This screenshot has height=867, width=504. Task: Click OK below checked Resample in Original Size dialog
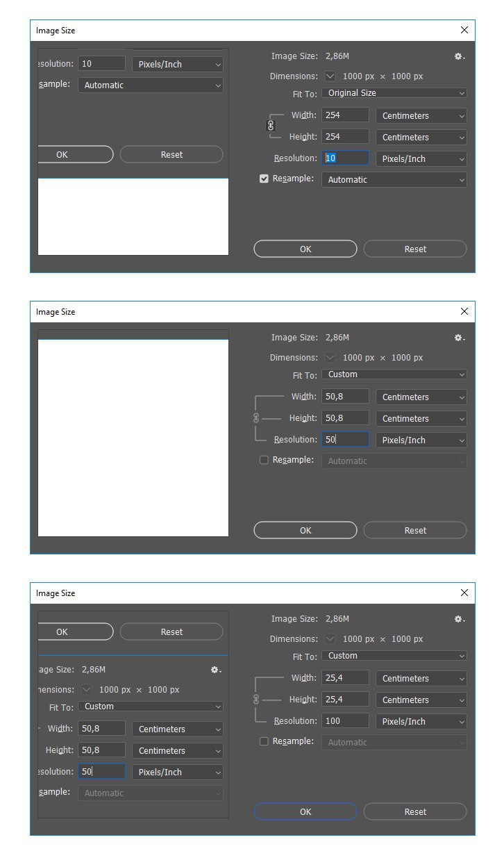point(305,249)
